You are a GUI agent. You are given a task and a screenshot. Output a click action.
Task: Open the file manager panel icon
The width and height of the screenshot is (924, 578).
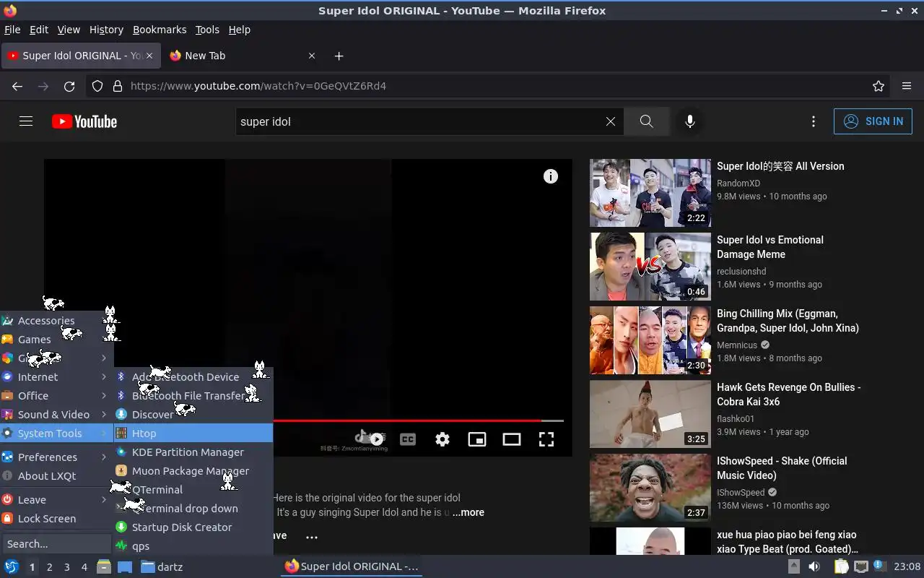104,566
